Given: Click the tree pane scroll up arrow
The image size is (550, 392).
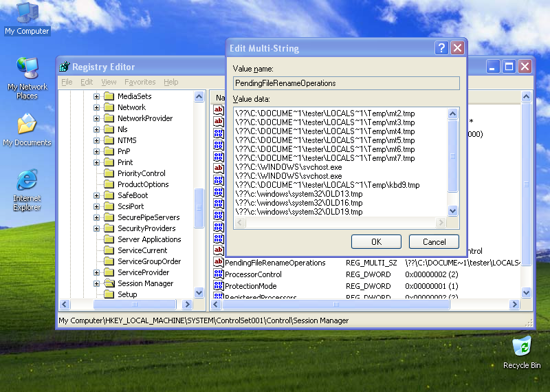Looking at the screenshot, I should [199, 96].
